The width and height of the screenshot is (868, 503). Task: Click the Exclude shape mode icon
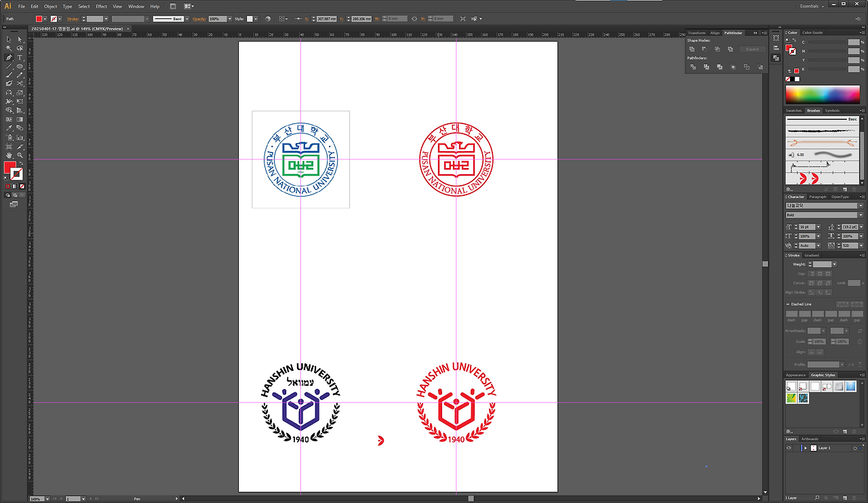coord(730,49)
